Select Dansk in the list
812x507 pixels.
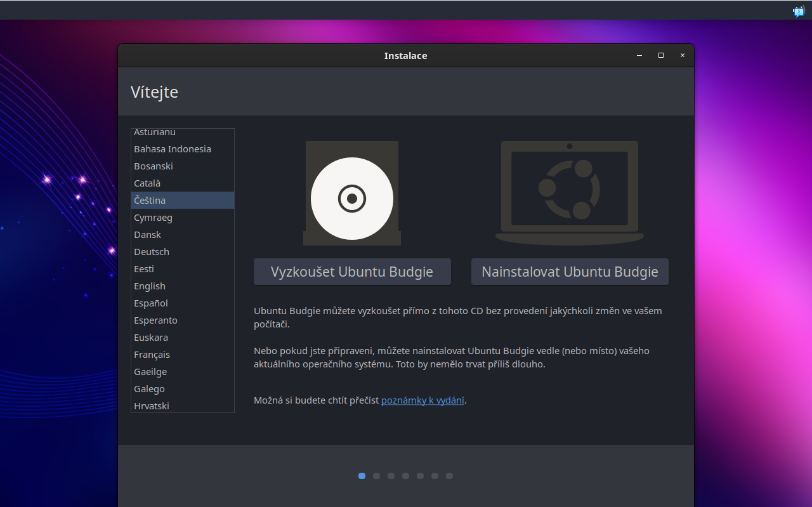coord(183,235)
